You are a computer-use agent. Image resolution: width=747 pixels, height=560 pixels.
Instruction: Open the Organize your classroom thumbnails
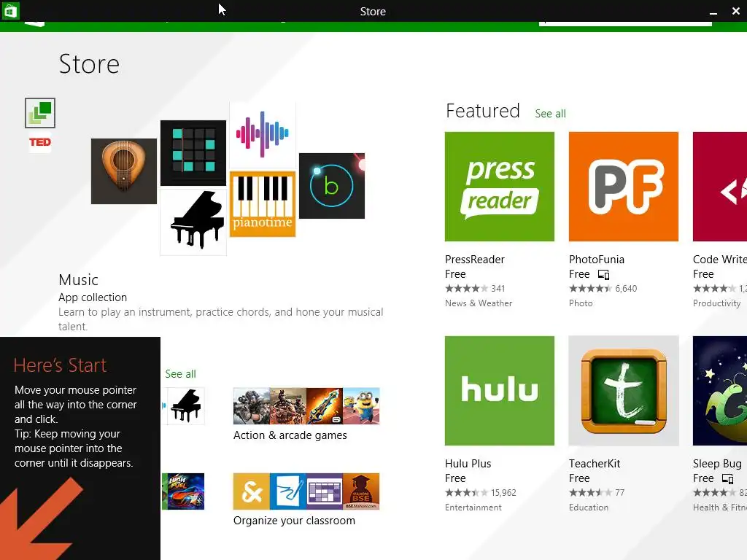306,491
